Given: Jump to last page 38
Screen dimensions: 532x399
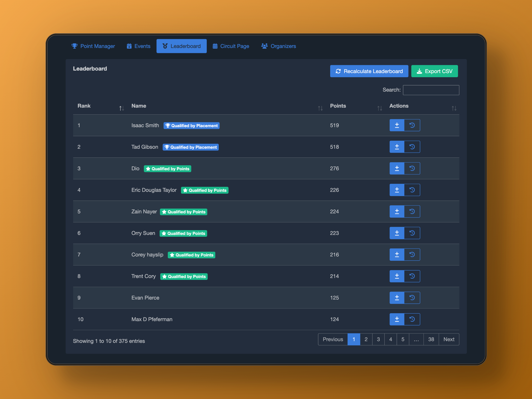Looking at the screenshot, I should click(431, 339).
